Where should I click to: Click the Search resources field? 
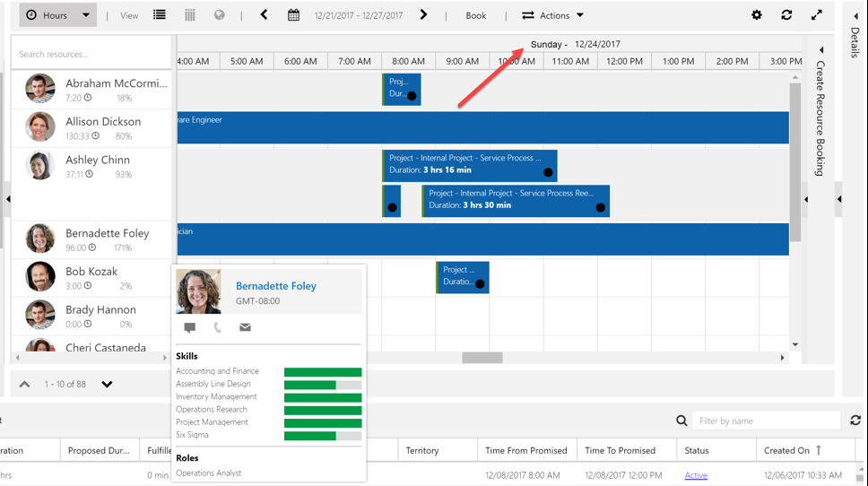(x=90, y=54)
